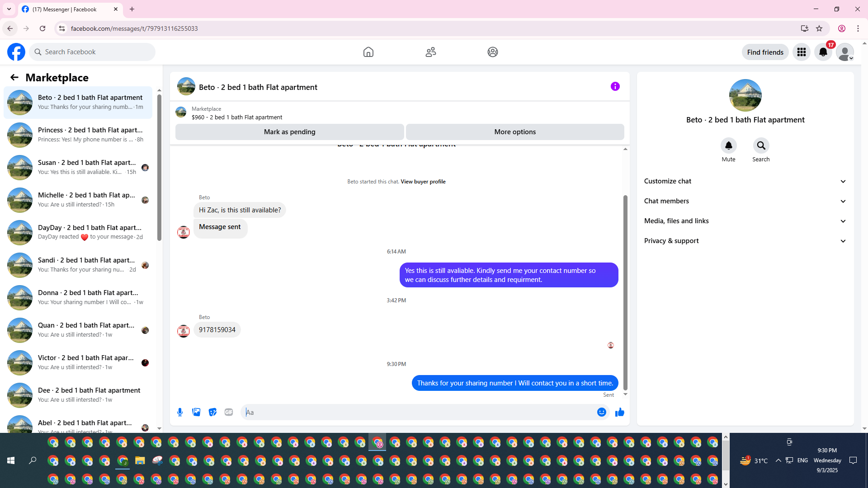Open the emoji picker in message box
Image resolution: width=868 pixels, height=488 pixels.
pos(602,412)
